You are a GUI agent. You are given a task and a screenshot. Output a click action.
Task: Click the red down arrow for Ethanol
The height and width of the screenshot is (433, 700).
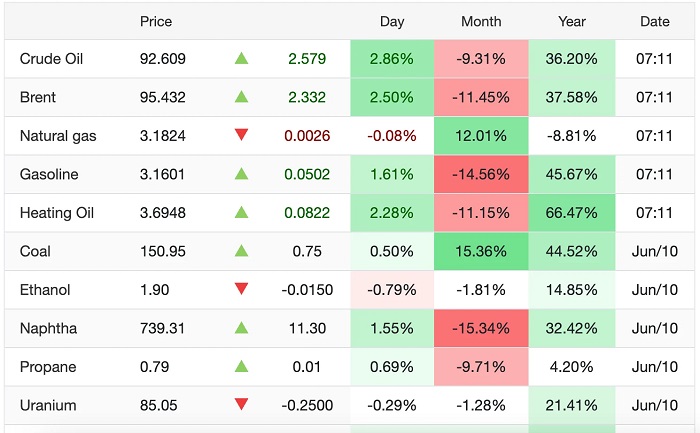coord(242,289)
